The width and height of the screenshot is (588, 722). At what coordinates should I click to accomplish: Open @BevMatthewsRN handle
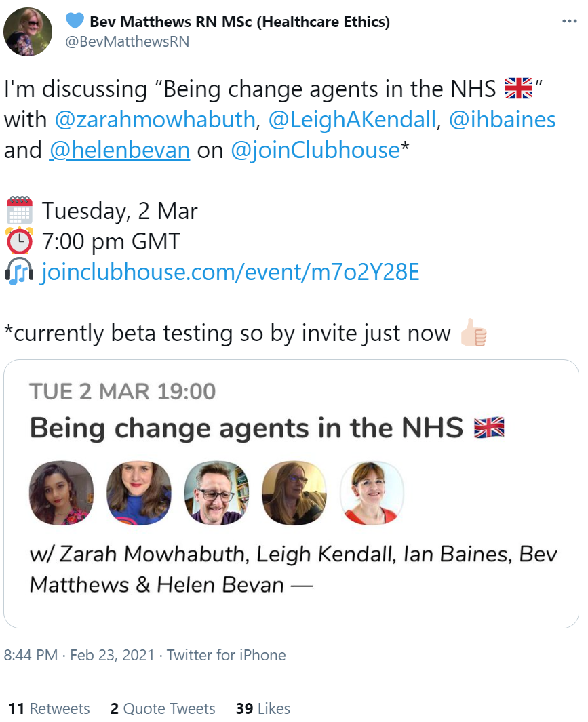[x=128, y=42]
